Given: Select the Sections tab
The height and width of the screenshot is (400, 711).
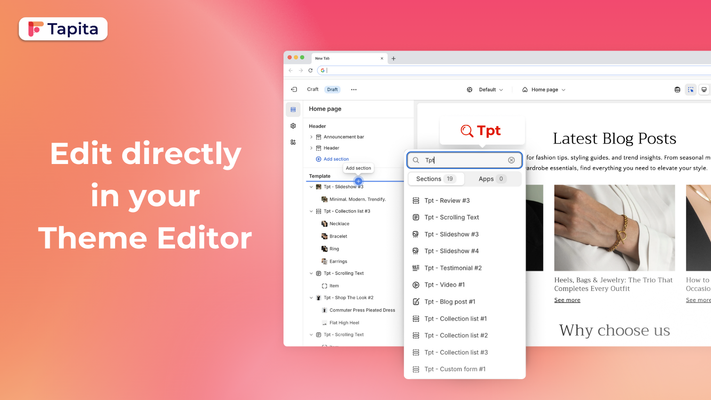Looking at the screenshot, I should (x=435, y=178).
